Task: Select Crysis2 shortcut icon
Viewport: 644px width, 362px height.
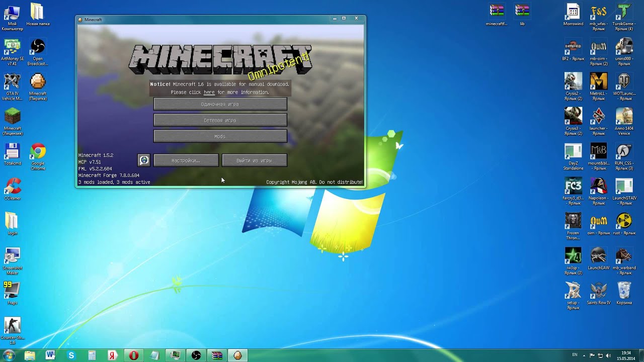Action: [x=573, y=87]
